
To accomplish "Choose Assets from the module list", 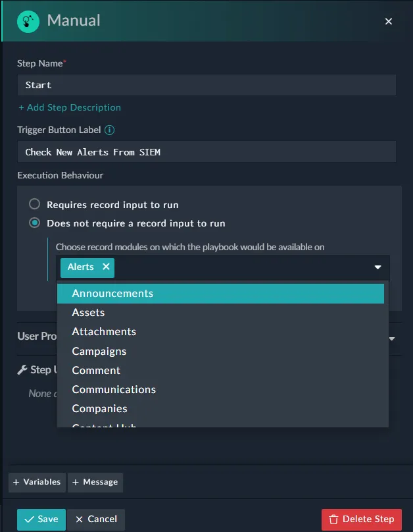I will pos(88,313).
